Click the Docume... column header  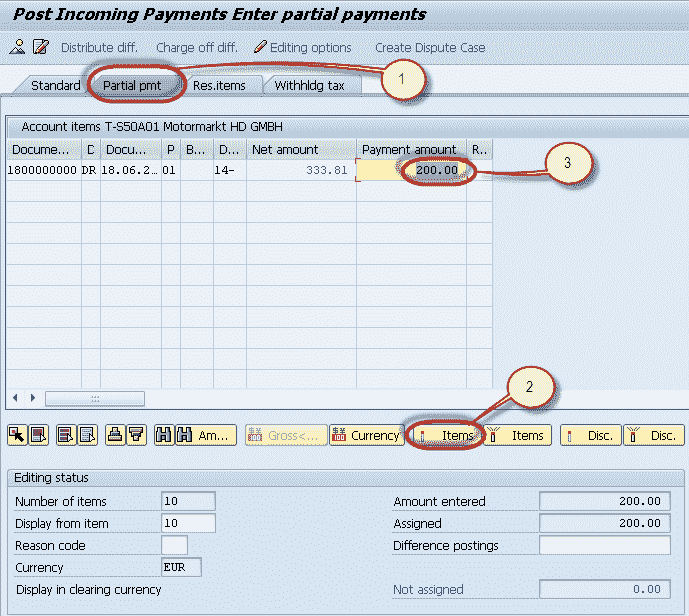point(44,150)
